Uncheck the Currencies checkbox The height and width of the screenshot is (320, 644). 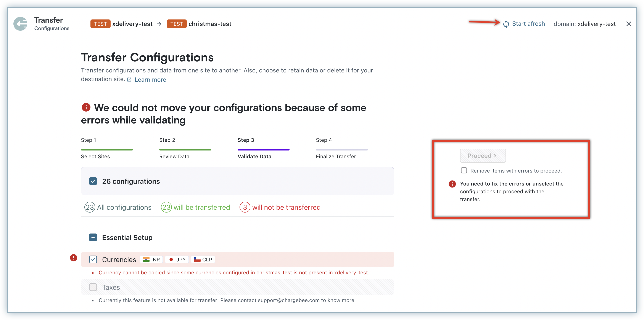93,259
